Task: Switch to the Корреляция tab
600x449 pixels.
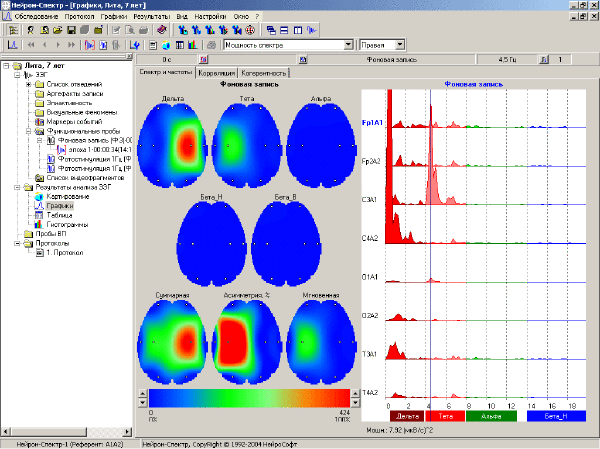Action: [x=216, y=73]
